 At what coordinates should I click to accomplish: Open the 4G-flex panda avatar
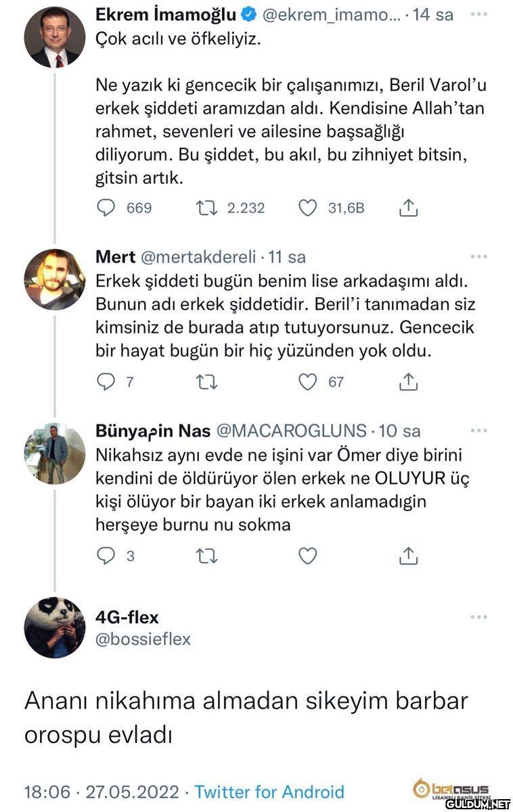(x=55, y=628)
